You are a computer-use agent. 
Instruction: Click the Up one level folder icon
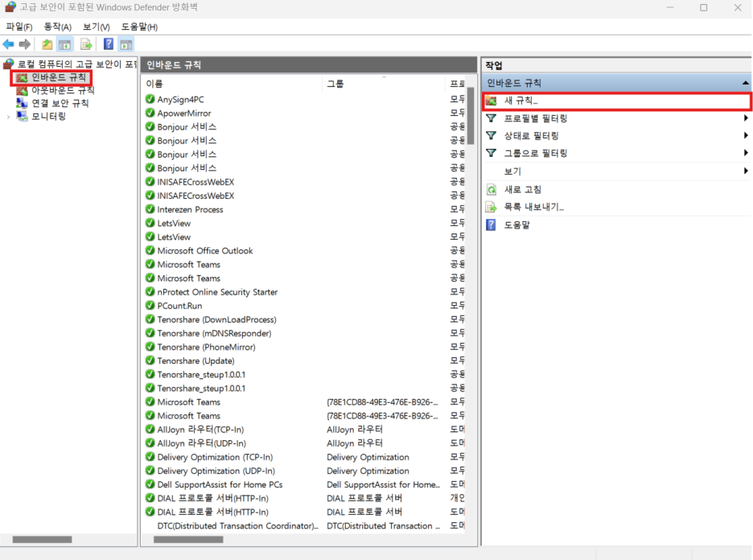pyautogui.click(x=47, y=45)
